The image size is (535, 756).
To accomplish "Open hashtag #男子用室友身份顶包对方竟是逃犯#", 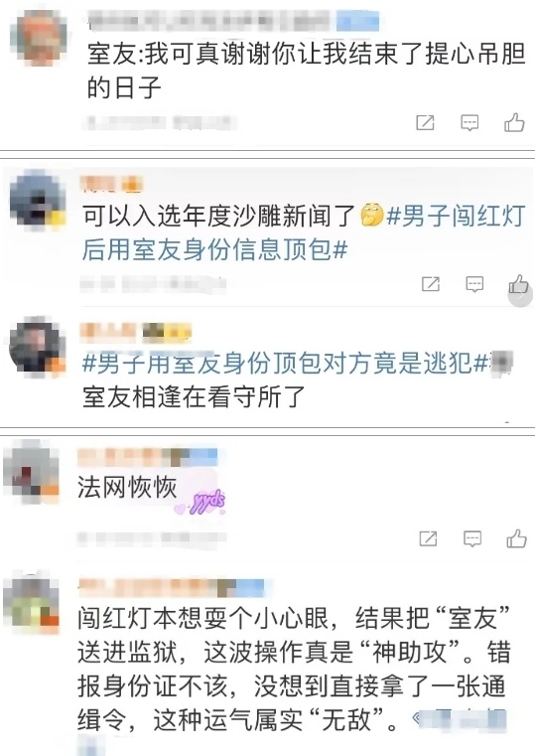I will (285, 363).
